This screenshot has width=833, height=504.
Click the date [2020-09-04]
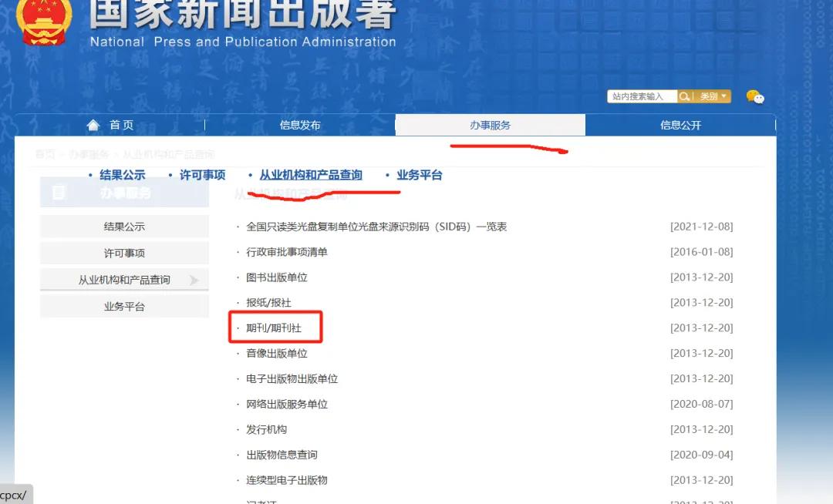[701, 455]
